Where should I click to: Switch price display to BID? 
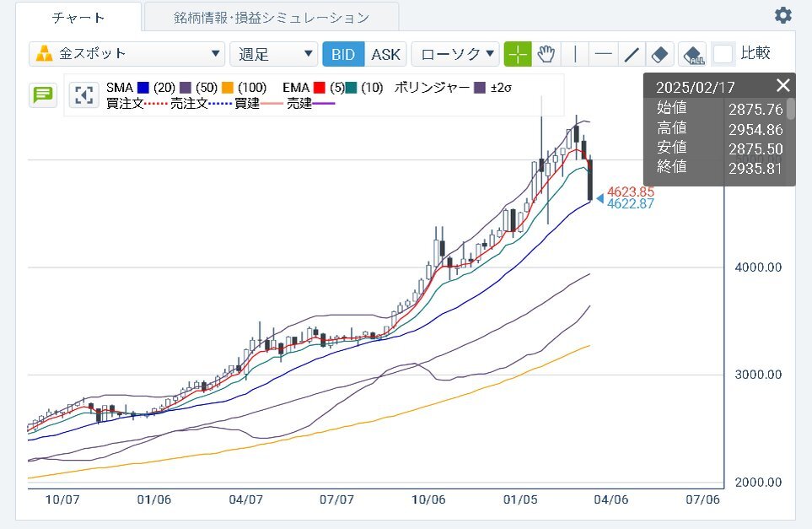click(x=343, y=54)
